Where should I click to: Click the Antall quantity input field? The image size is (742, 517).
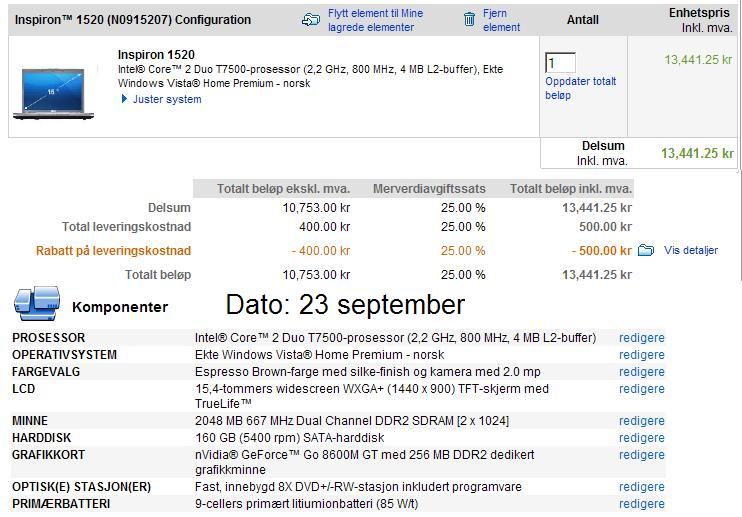560,63
